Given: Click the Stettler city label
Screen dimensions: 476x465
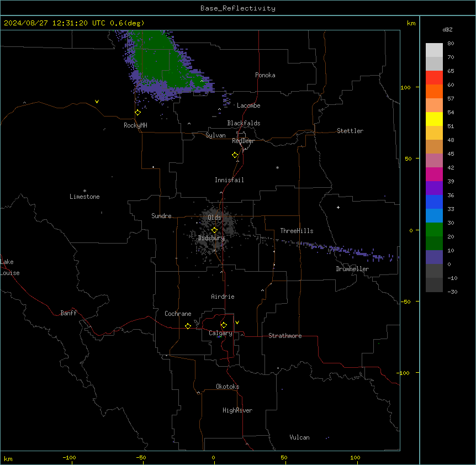Looking at the screenshot, I should coord(350,131).
